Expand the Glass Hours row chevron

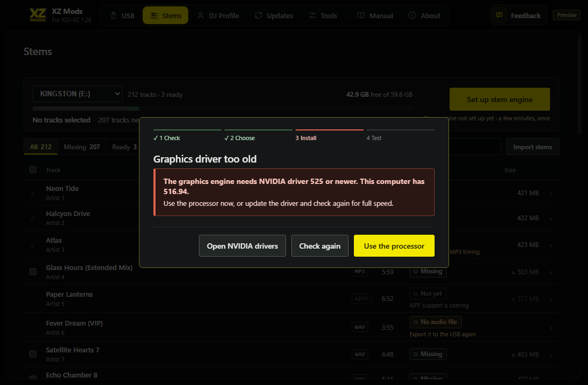(551, 272)
